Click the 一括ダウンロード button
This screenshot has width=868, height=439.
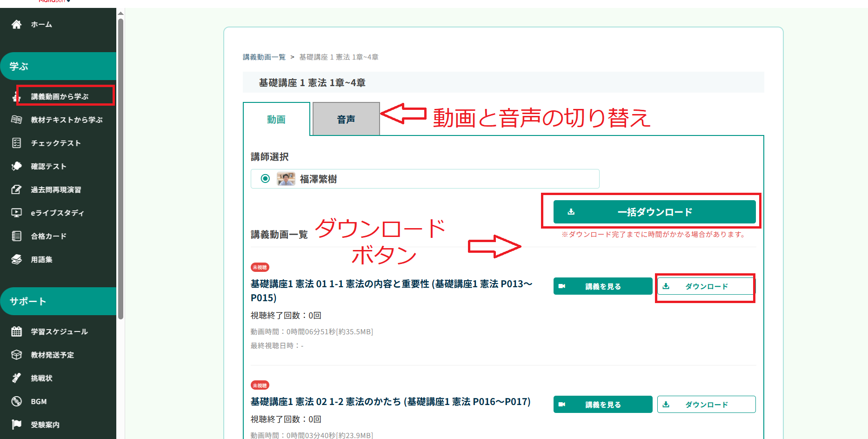[x=654, y=212]
